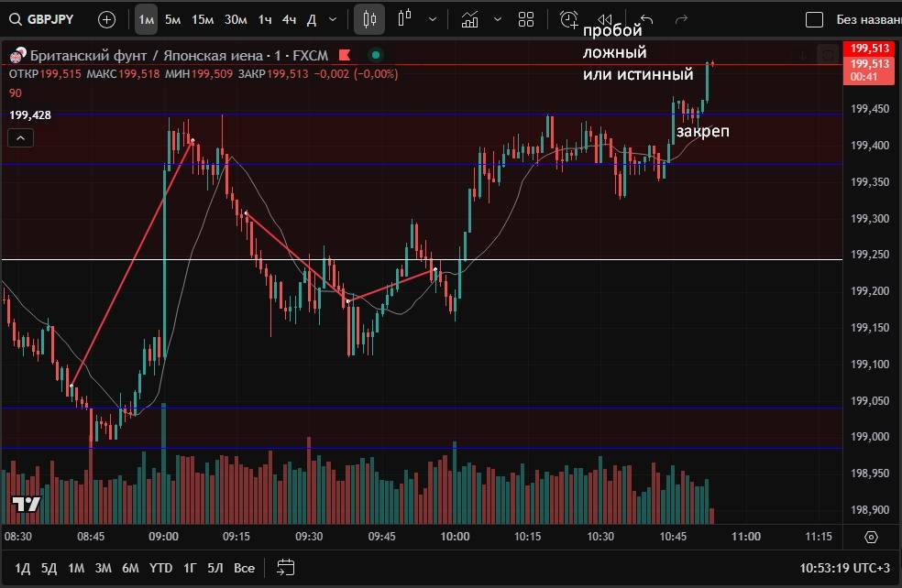The height and width of the screenshot is (588, 902).
Task: Open the dropdown chevron beside indicators
Action: [x=498, y=19]
